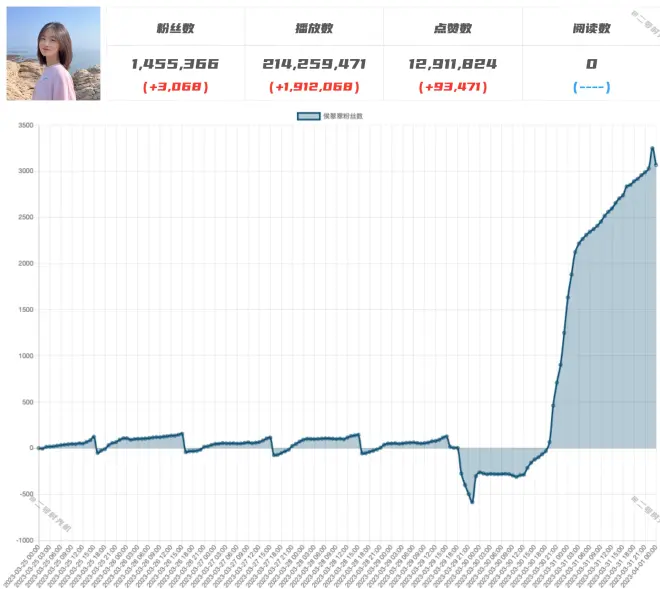Select the 粉丝数 column header
Image resolution: width=660 pixels, height=589 pixels.
[174, 28]
